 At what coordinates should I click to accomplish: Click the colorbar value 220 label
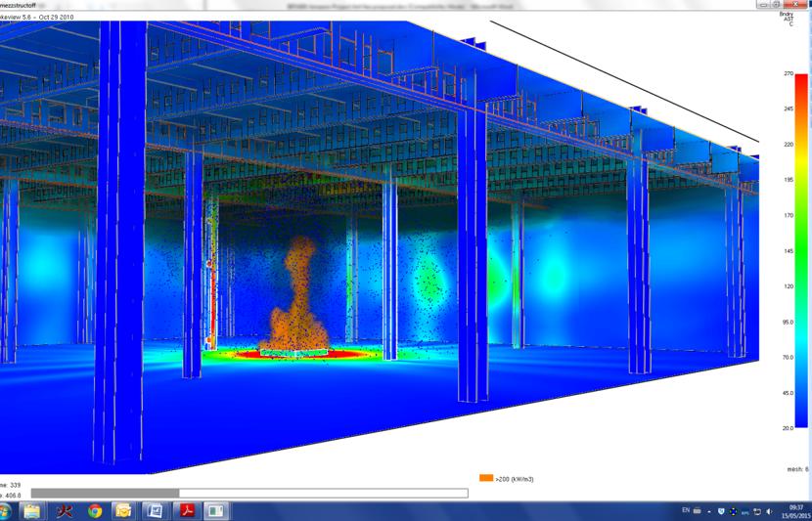click(x=789, y=145)
